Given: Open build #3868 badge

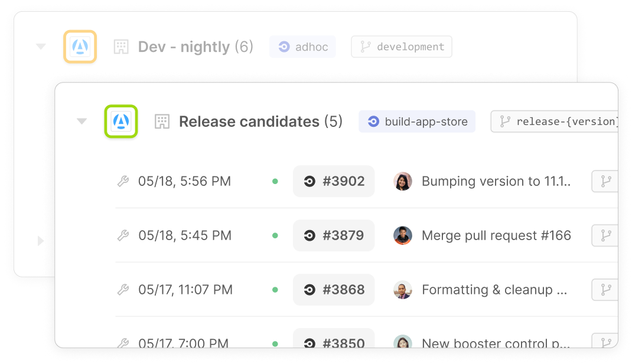Looking at the screenshot, I should point(334,290).
